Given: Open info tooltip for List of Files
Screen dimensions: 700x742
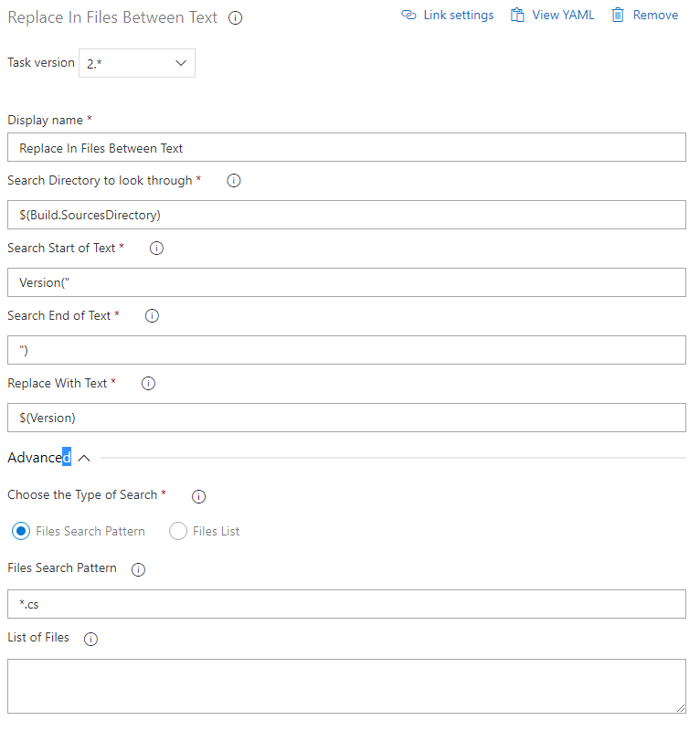Looking at the screenshot, I should [x=90, y=639].
